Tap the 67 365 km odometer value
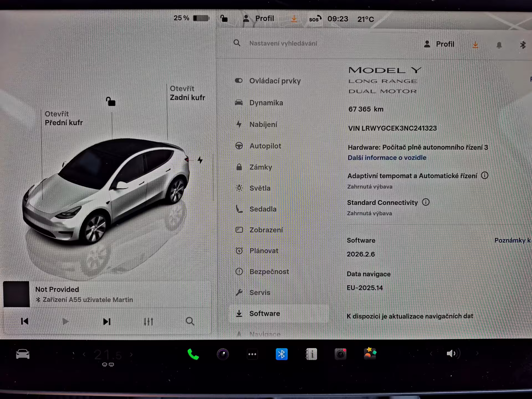The image size is (532, 399). pos(366,109)
